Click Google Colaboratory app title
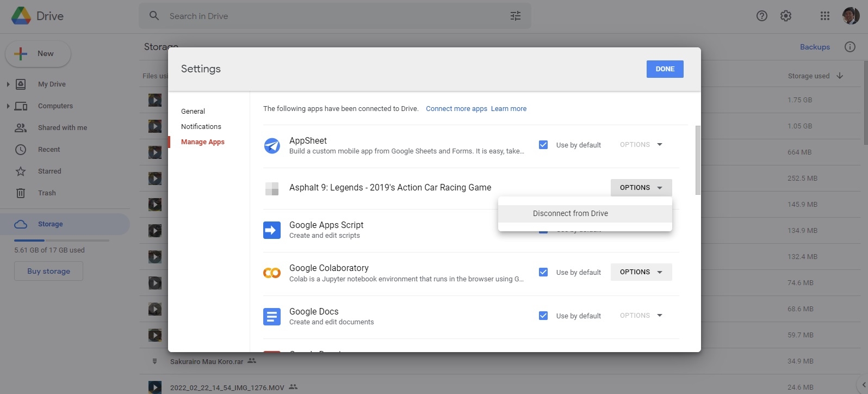 (x=329, y=268)
